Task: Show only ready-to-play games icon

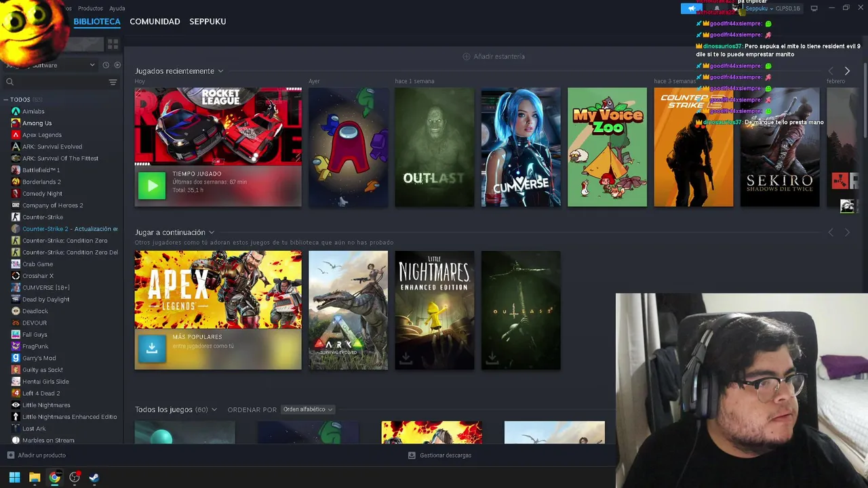Action: click(x=117, y=65)
